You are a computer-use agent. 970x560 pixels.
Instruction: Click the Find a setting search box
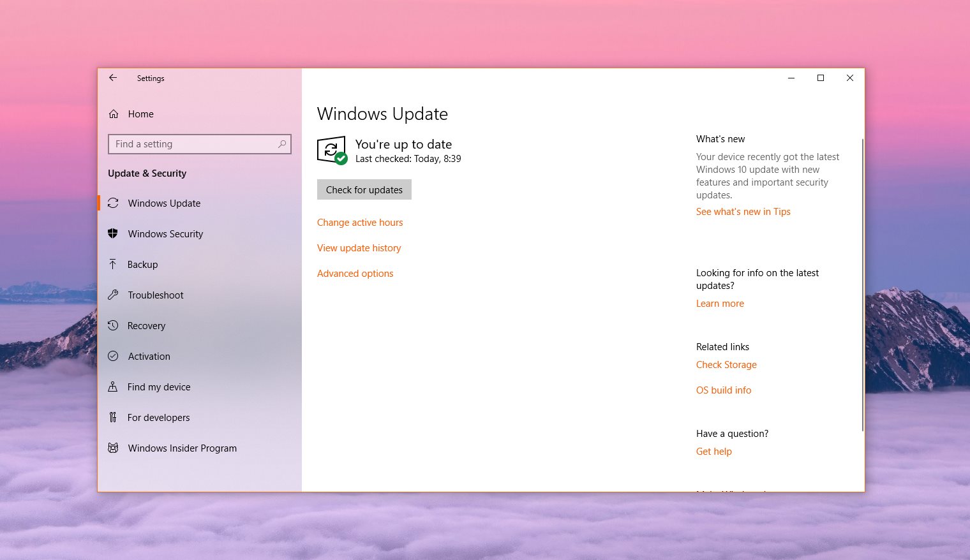tap(200, 144)
